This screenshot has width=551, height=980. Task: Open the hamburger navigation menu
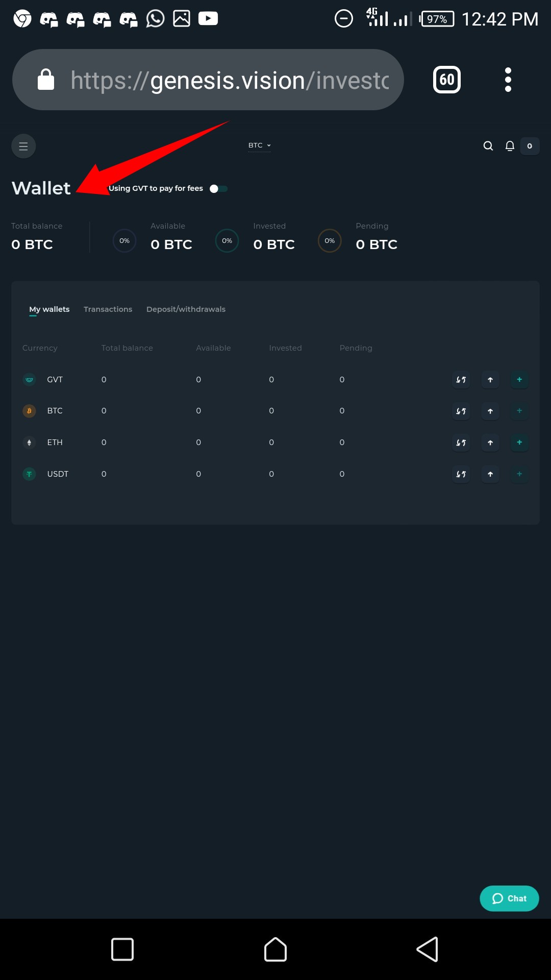pos(23,146)
